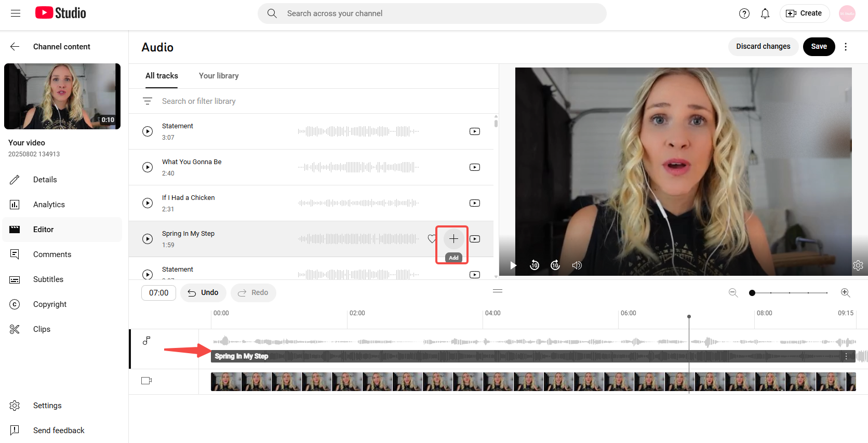Open video preview settings gear
Viewport: 868px width, 443px height.
(x=858, y=265)
